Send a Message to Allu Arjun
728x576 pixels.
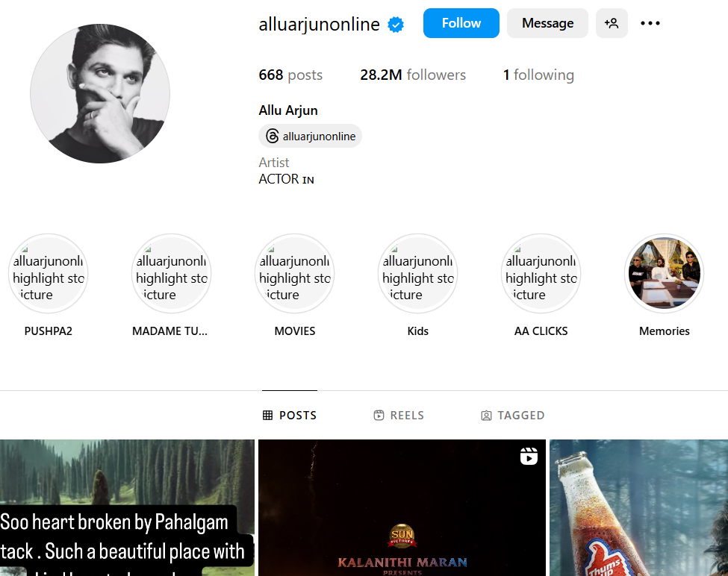pos(547,23)
